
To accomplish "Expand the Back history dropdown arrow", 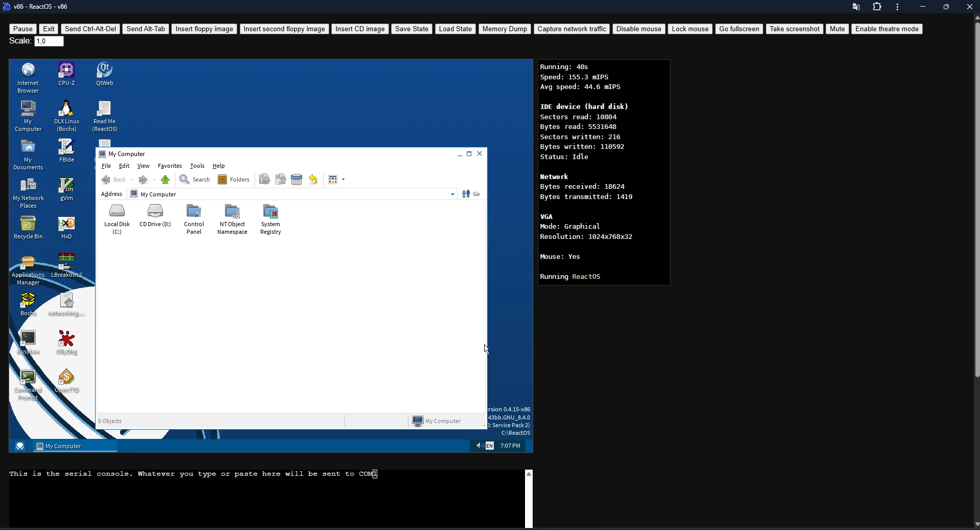I will [x=132, y=180].
